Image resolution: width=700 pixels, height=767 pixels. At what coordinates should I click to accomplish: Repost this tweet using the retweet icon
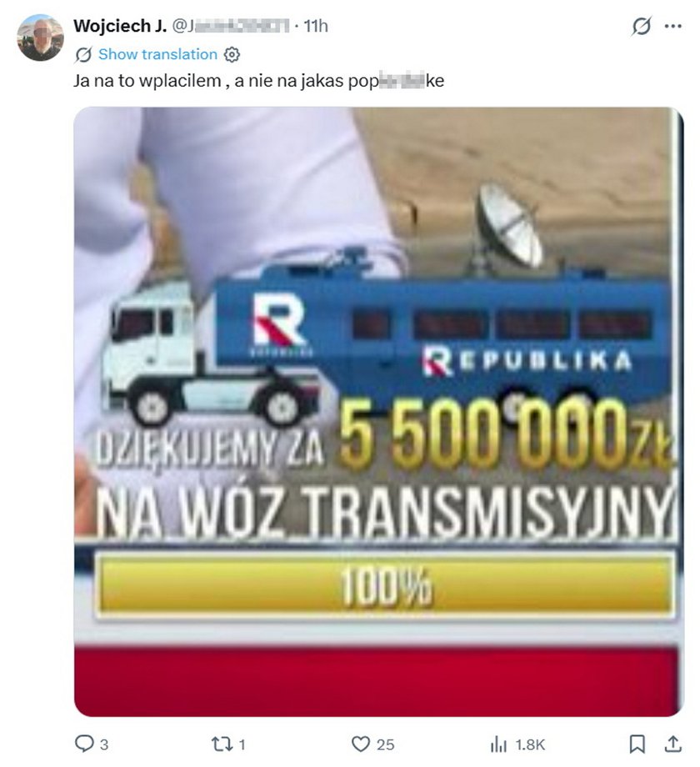coord(221,744)
